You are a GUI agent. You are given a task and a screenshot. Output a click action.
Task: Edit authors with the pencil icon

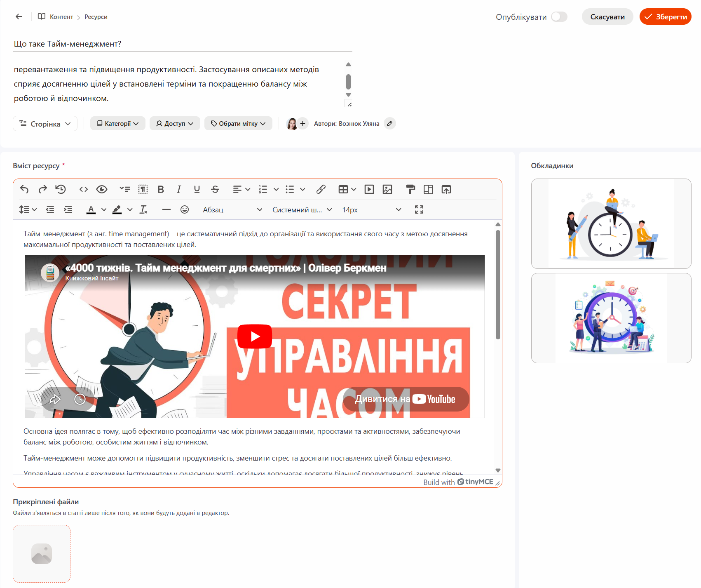click(390, 123)
